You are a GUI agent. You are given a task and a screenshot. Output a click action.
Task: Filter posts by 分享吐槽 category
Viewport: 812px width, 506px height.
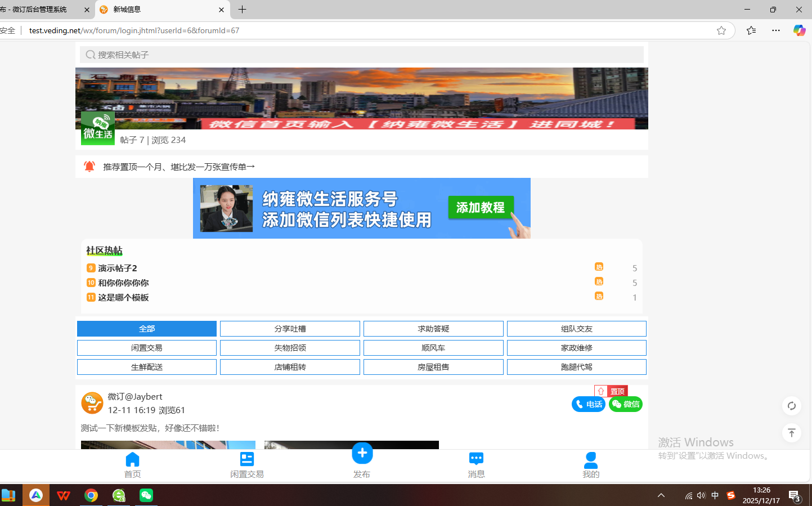[x=290, y=329]
